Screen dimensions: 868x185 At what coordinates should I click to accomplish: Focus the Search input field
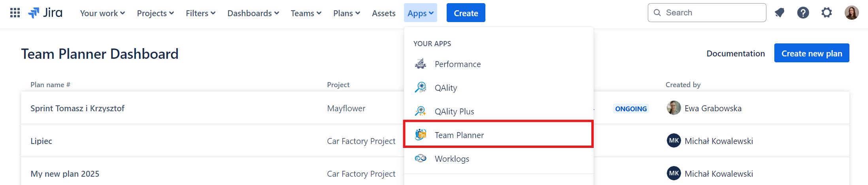(x=707, y=13)
